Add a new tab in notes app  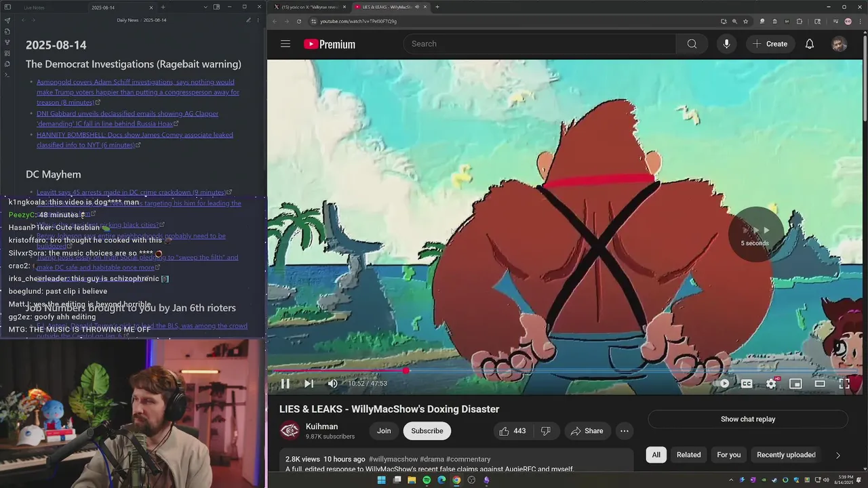163,7
